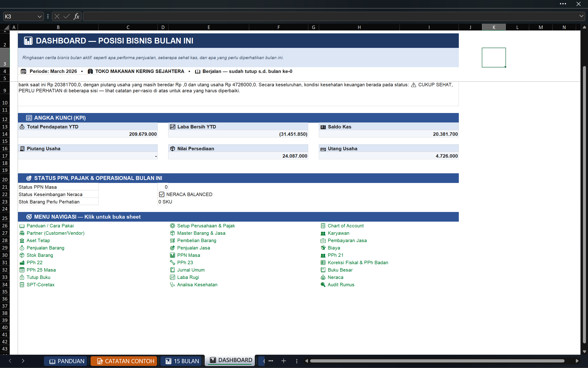Click the Select All corner triangle
Screen dimensions: 588x368
click(x=7, y=27)
